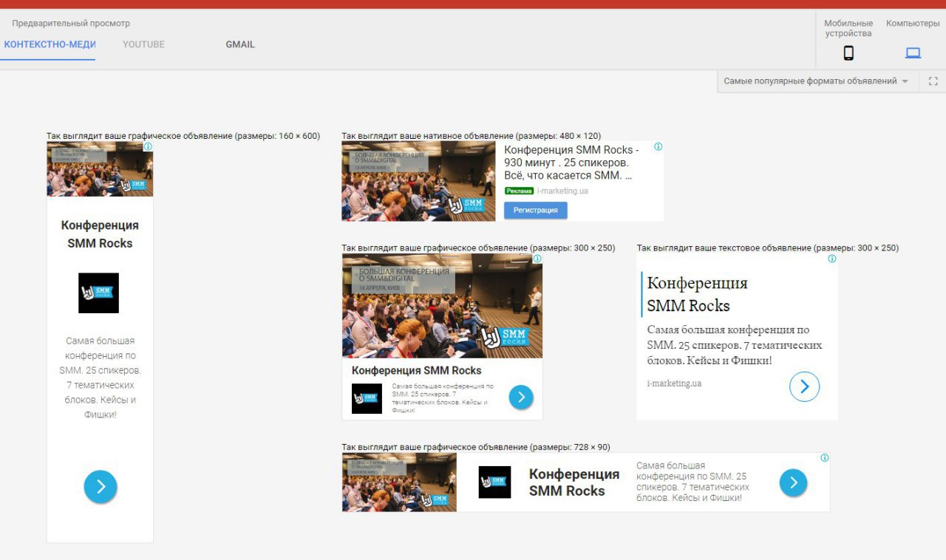Click the text ad 300 × 250 size caption
The width and height of the screenshot is (946, 560).
point(768,248)
